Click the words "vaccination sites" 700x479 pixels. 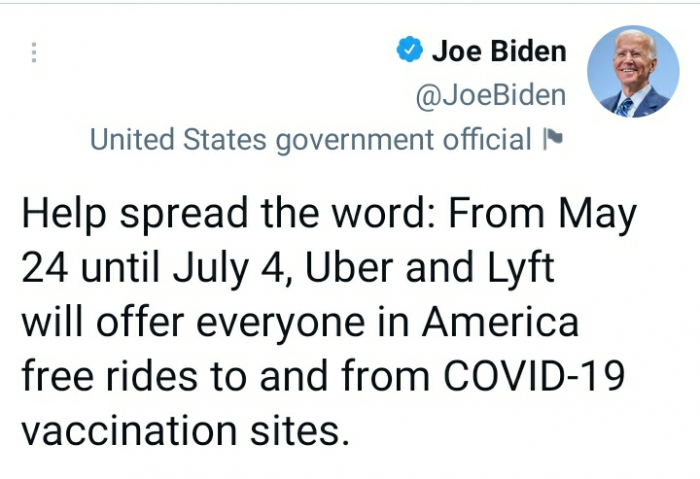coord(188,430)
